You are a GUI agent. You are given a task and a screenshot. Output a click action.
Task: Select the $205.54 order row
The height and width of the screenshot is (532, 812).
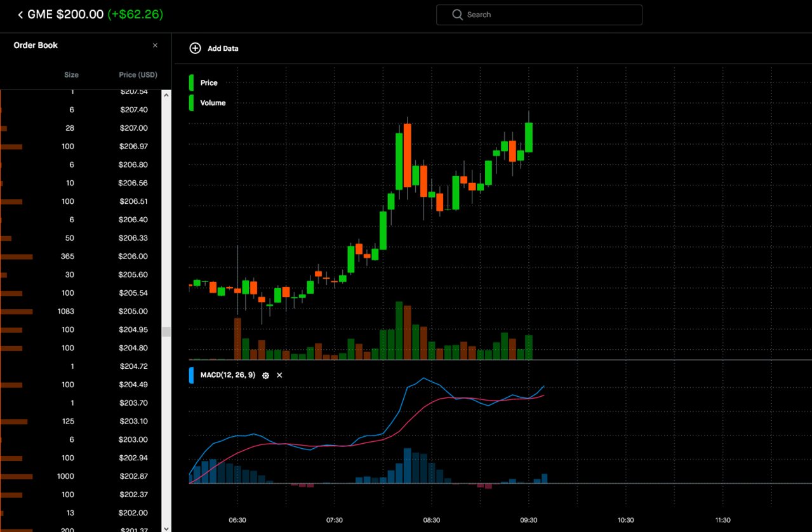[x=81, y=293]
